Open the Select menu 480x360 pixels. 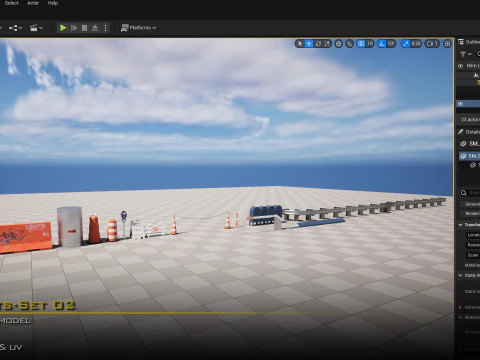coord(12,3)
